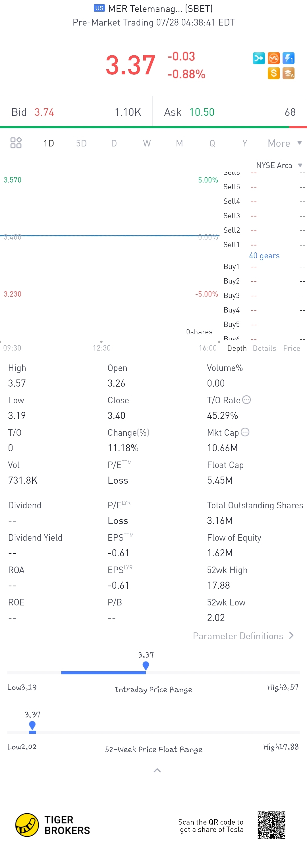The width and height of the screenshot is (307, 868).
Task: Switch to the 5D chart tab
Action: pyautogui.click(x=81, y=143)
